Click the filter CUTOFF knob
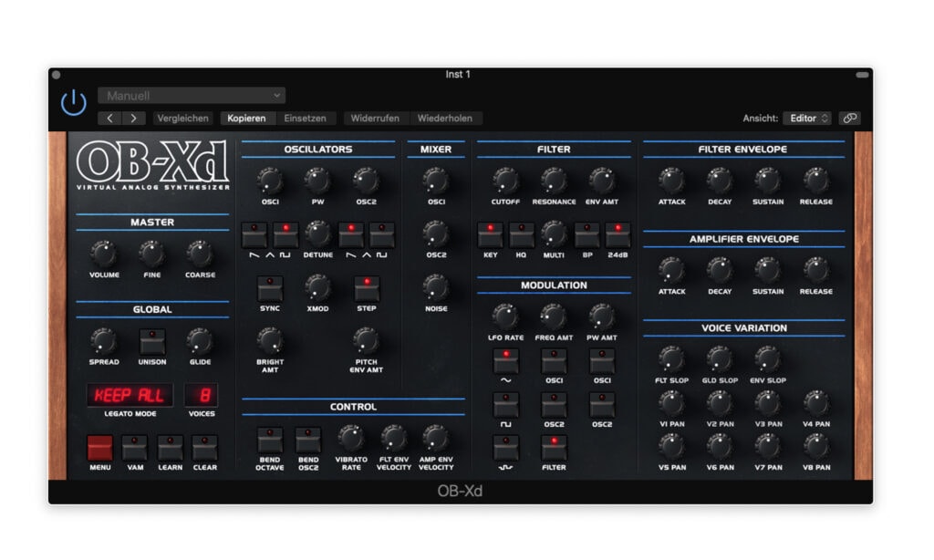Viewport: 934px width, 560px height. click(505, 181)
